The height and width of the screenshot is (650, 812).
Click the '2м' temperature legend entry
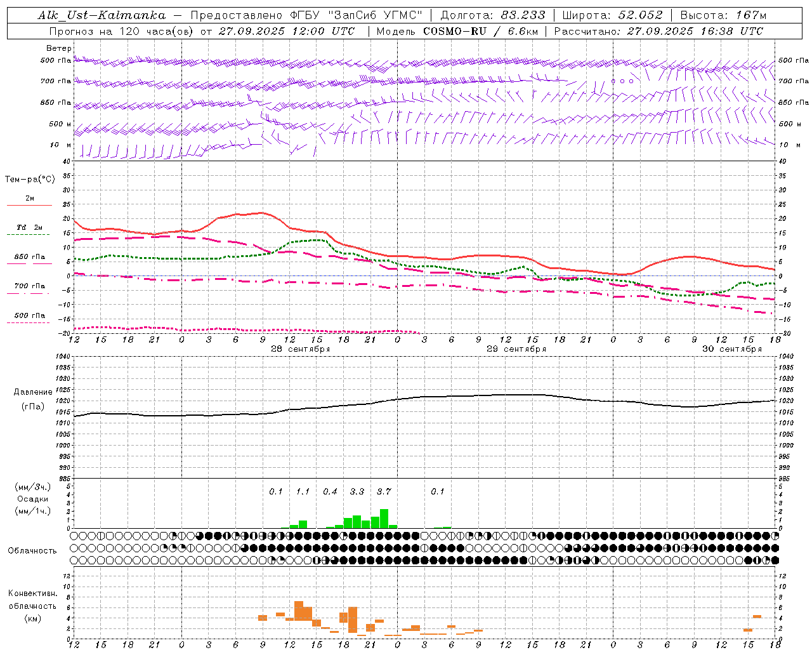pyautogui.click(x=30, y=199)
